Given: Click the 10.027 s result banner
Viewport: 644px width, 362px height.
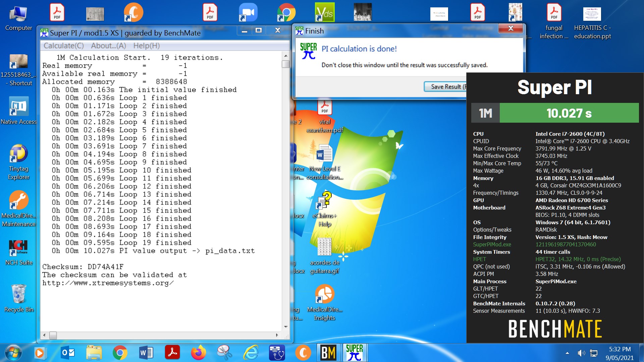Looking at the screenshot, I should tap(569, 113).
